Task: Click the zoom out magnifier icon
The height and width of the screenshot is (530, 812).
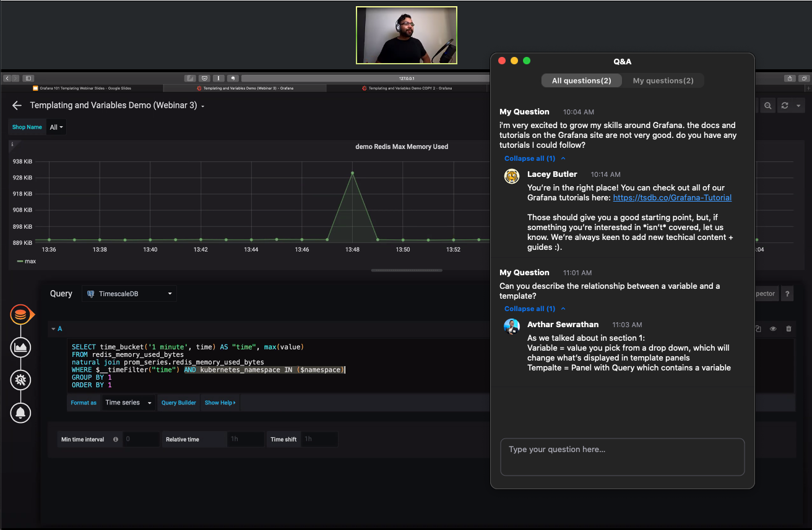Action: click(x=767, y=106)
